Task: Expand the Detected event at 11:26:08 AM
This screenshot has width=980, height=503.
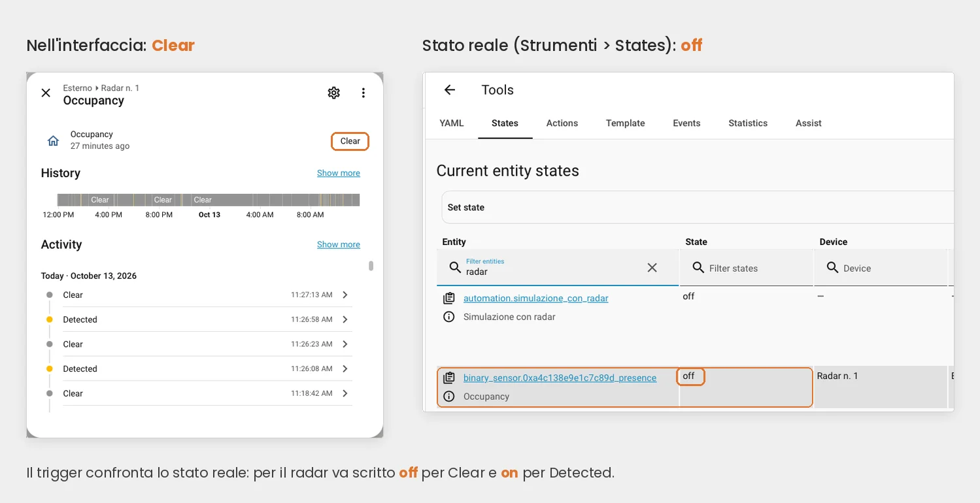Action: point(345,368)
